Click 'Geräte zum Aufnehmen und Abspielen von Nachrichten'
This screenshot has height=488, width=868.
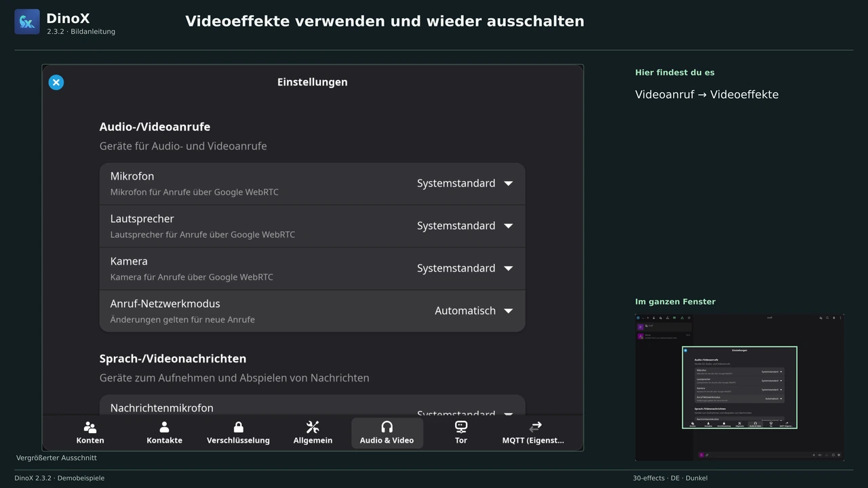[x=235, y=378]
